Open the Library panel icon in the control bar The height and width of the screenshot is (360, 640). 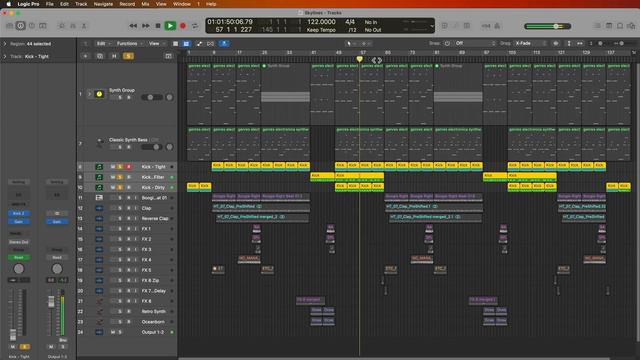[x=9, y=26]
